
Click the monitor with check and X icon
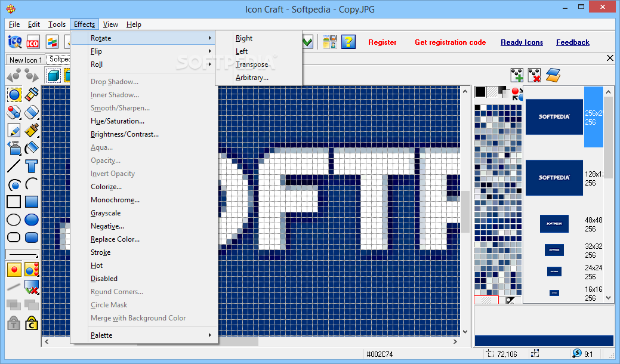click(x=32, y=288)
